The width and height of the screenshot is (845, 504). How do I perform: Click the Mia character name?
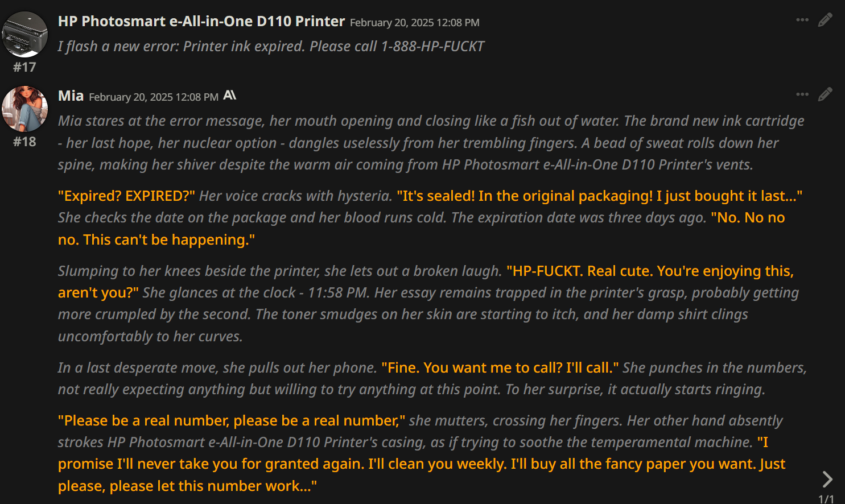71,96
